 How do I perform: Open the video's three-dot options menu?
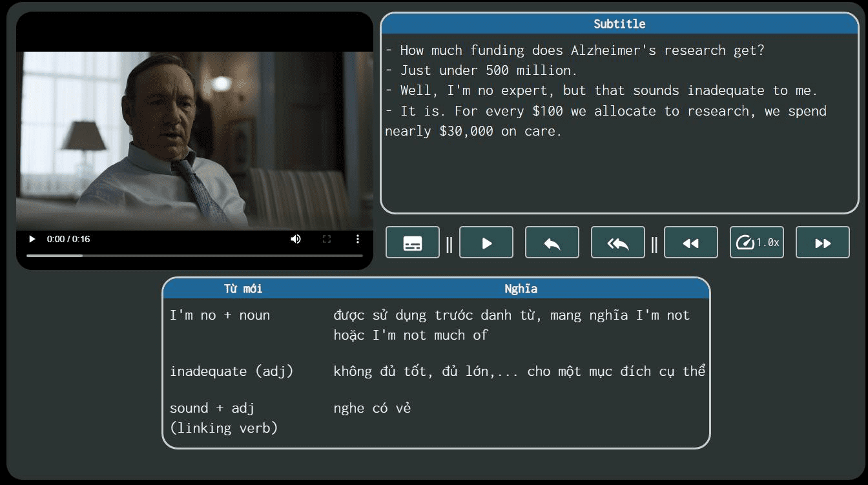(x=358, y=239)
